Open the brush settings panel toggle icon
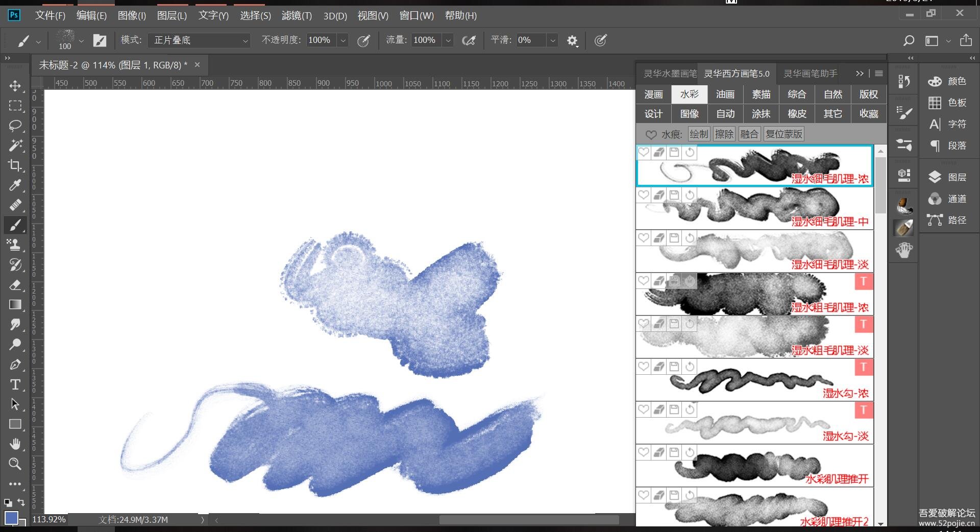The image size is (980, 532). (100, 40)
